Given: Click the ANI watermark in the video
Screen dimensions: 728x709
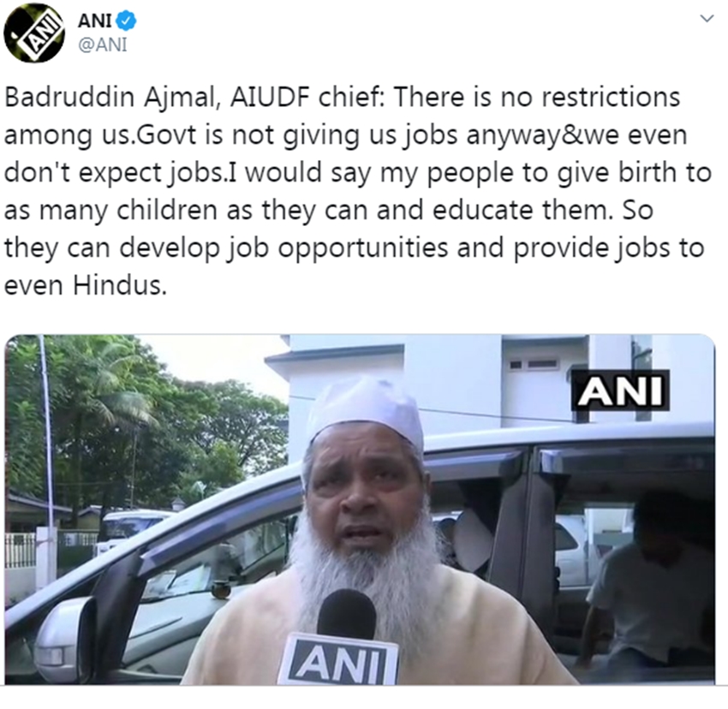Looking at the screenshot, I should pos(620,390).
